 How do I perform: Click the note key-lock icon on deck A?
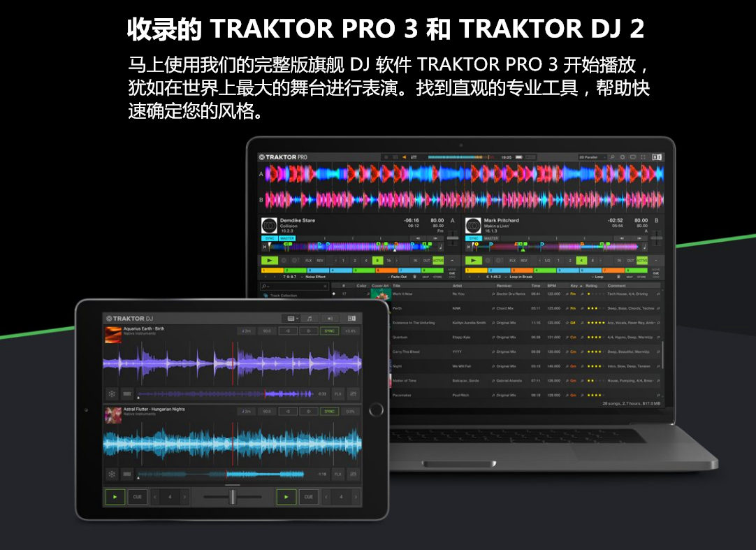click(440, 247)
